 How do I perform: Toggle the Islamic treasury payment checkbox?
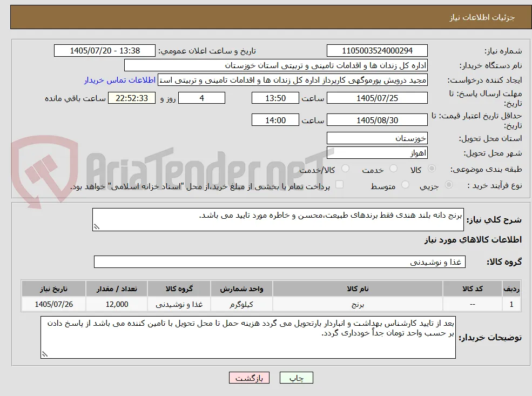click(339, 185)
